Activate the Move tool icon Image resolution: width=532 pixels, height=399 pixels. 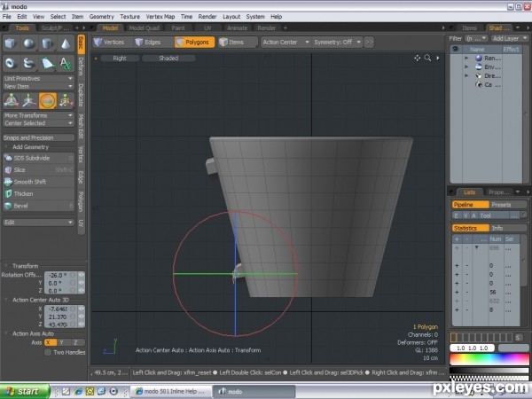29,101
